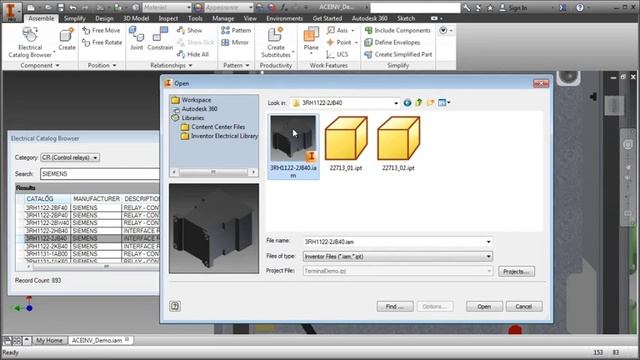Screen dimensions: 640x360
Task: Open the Electrical Catalog Browser tool
Action: pos(30,42)
